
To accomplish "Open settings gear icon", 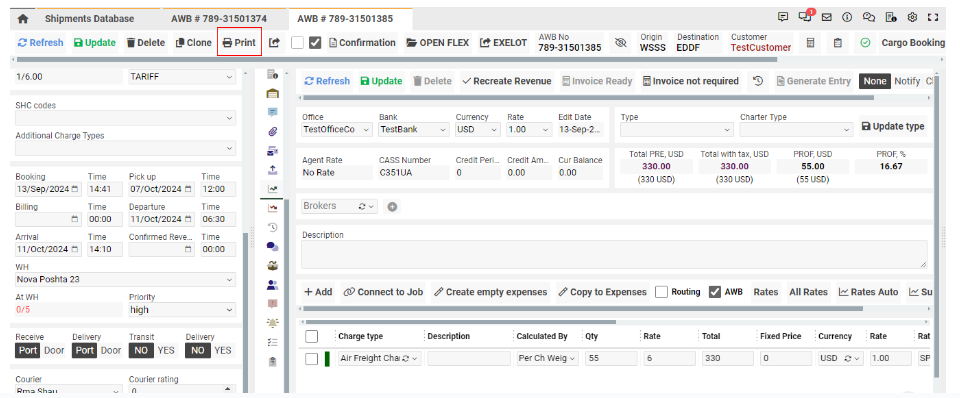I will [912, 18].
